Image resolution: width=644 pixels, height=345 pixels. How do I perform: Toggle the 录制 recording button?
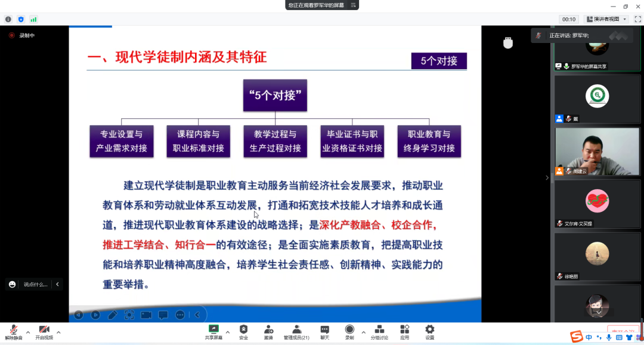(349, 331)
